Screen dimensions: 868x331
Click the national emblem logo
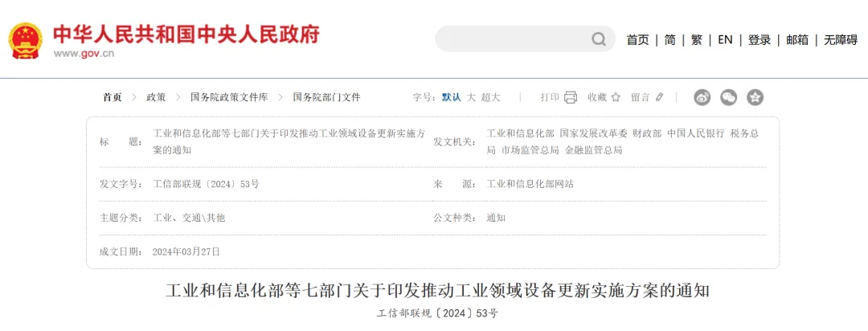pyautogui.click(x=25, y=40)
